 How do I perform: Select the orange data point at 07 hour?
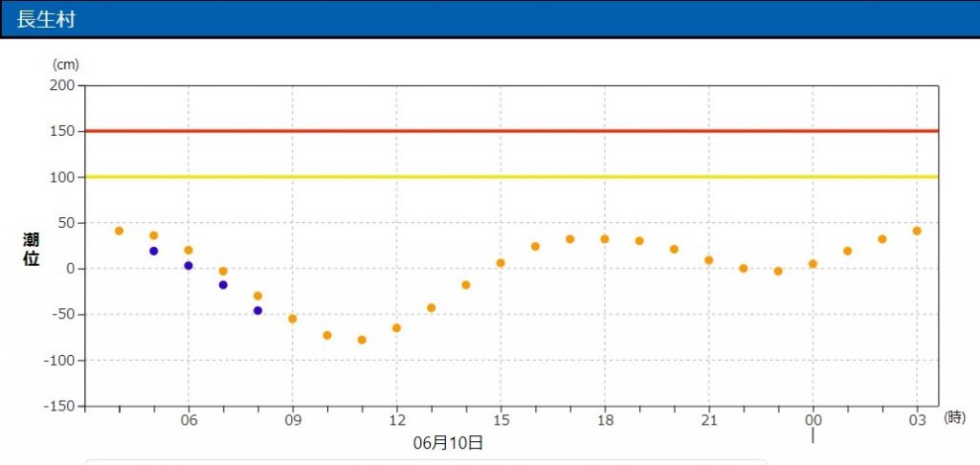click(x=223, y=272)
